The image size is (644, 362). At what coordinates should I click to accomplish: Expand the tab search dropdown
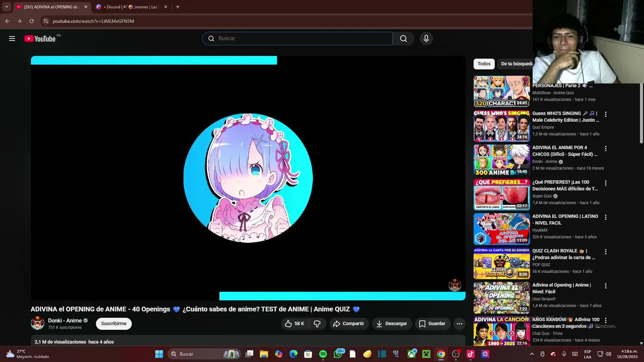(7, 7)
